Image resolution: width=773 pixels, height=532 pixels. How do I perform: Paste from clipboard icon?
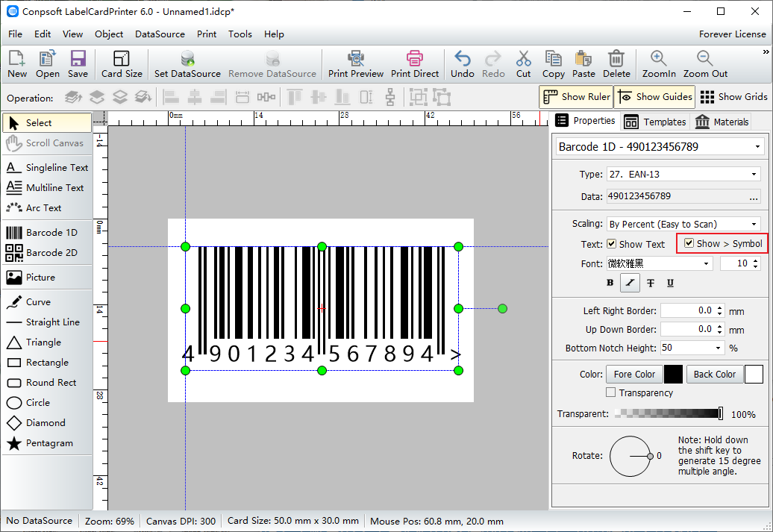coord(583,64)
